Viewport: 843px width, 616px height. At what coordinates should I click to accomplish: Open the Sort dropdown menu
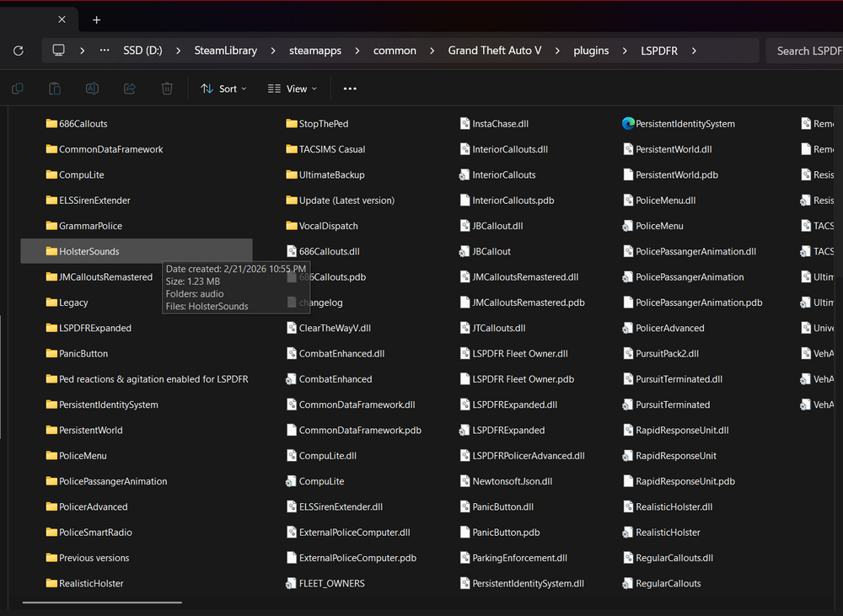(223, 88)
